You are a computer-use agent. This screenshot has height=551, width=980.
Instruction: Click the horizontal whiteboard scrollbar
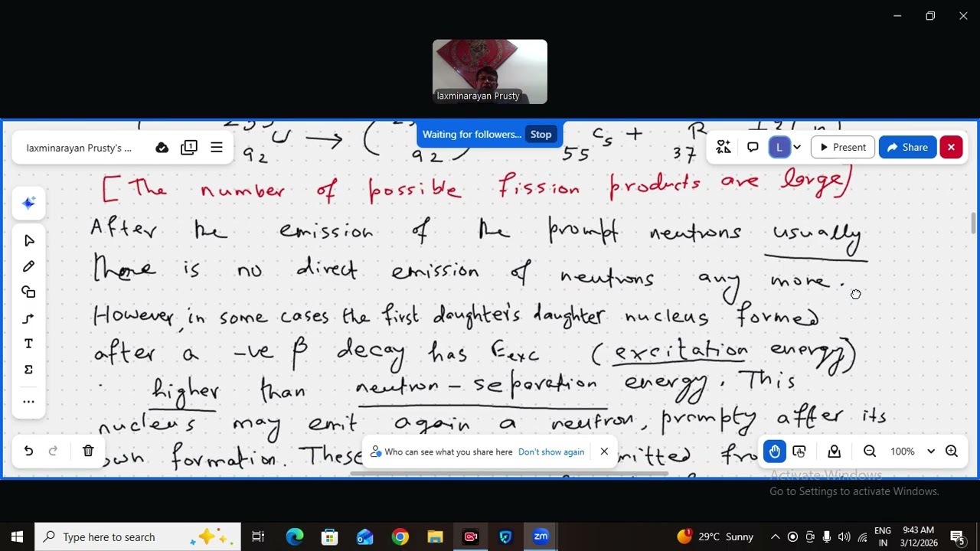click(508, 474)
